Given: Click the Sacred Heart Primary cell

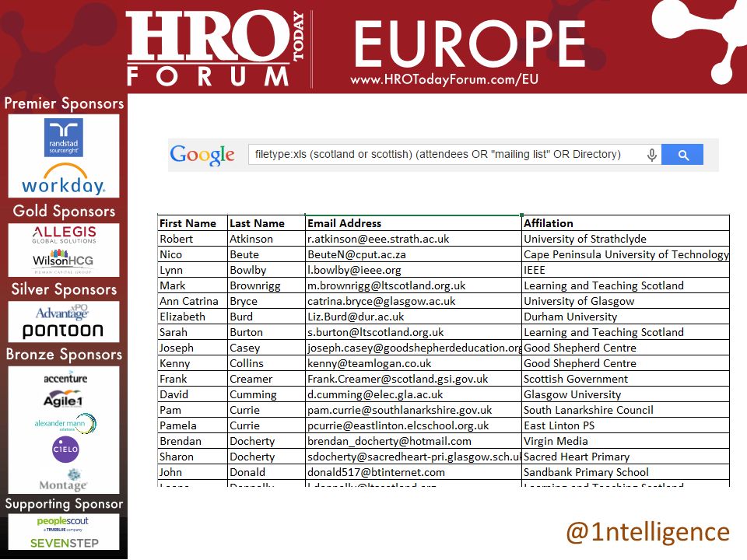Looking at the screenshot, I should (x=626, y=457).
